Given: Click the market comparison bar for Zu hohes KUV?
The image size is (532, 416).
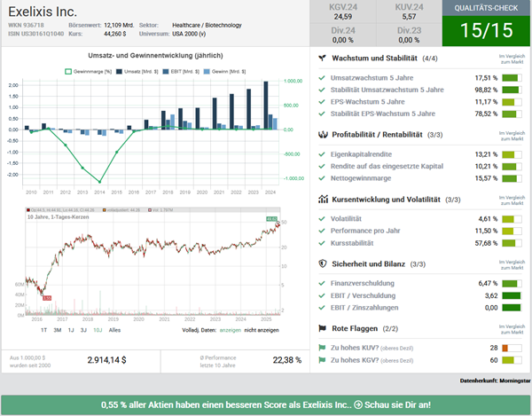Looking at the screenshot, I should click(x=512, y=348).
